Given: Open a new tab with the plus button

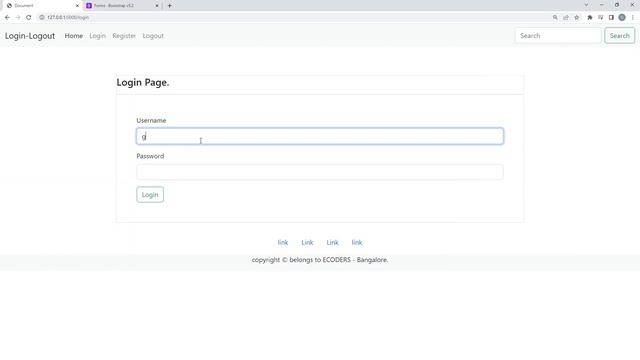Looking at the screenshot, I should pos(169,6).
